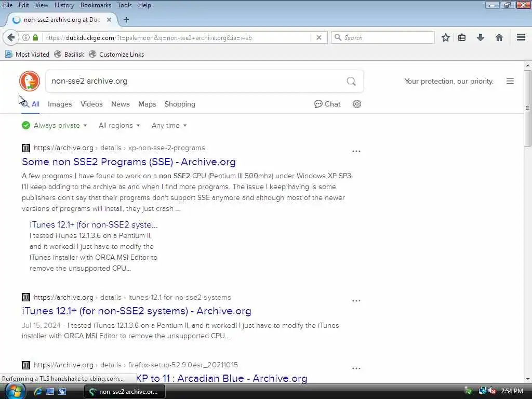532x399 pixels.
Task: Open the Arcadian Blue Archive.org result
Action: tap(221, 378)
